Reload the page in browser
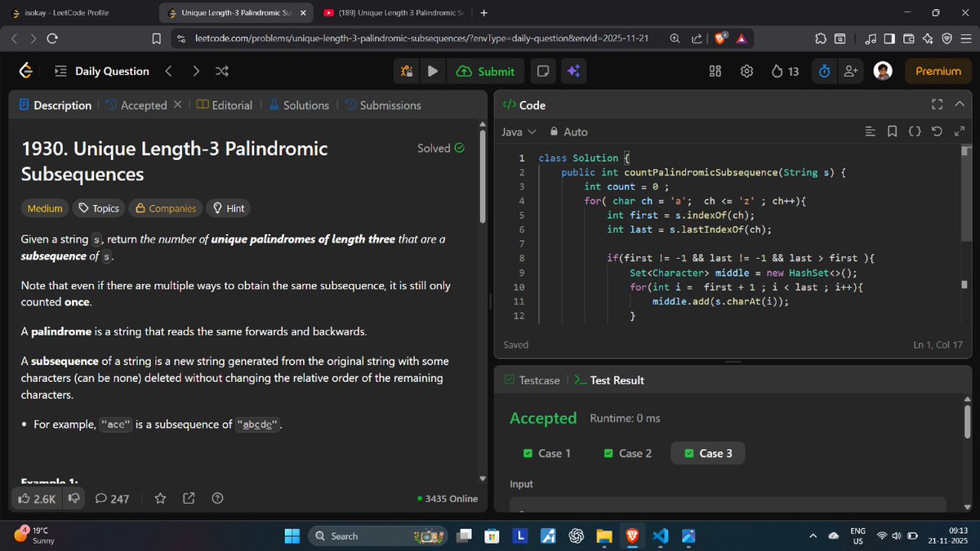 52,38
